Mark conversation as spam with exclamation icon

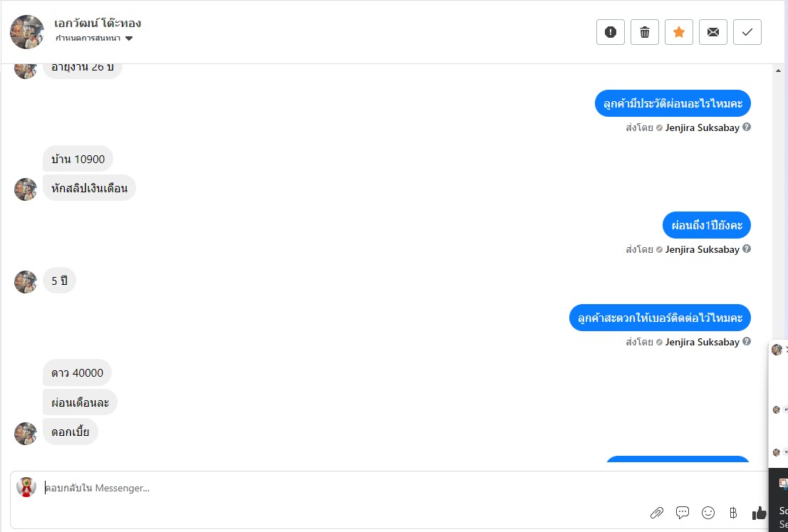coord(611,32)
